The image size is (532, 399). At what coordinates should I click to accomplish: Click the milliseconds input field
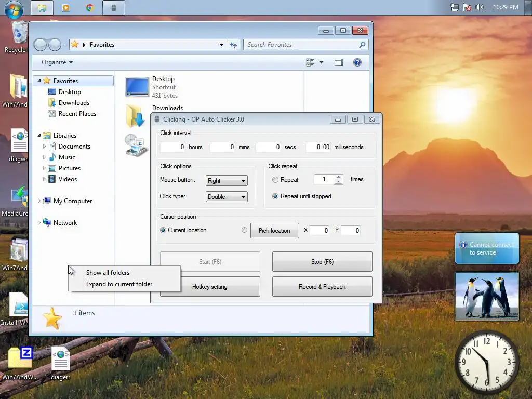pyautogui.click(x=318, y=147)
